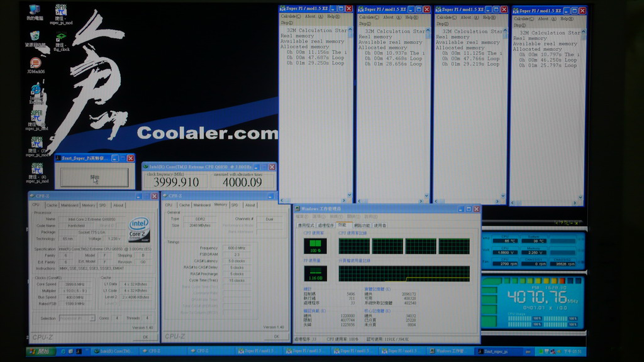Switch to 處理程序 tab in Task Manager
The width and height of the screenshot is (644, 362).
326,226
